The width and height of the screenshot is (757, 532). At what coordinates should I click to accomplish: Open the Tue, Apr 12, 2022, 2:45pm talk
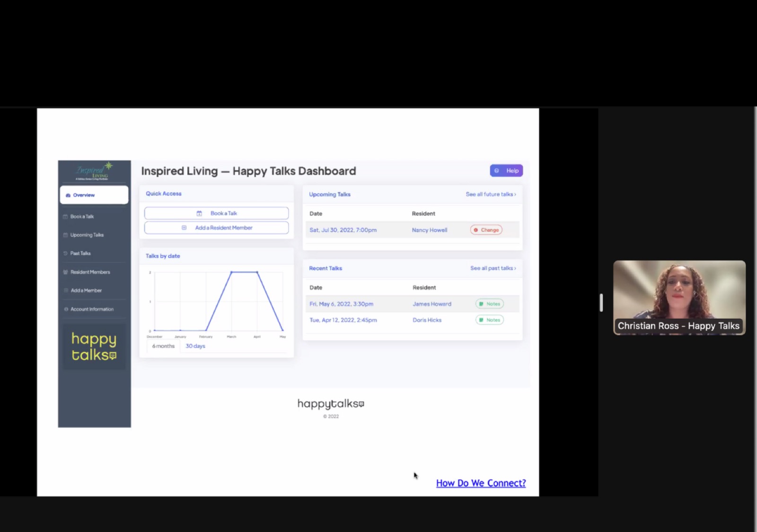343,320
